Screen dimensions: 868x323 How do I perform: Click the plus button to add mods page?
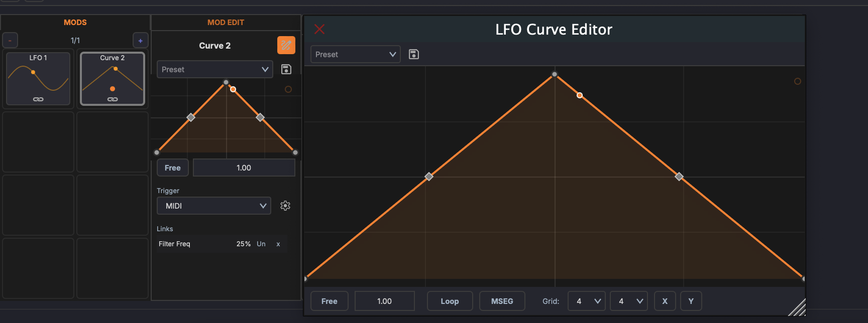(140, 40)
